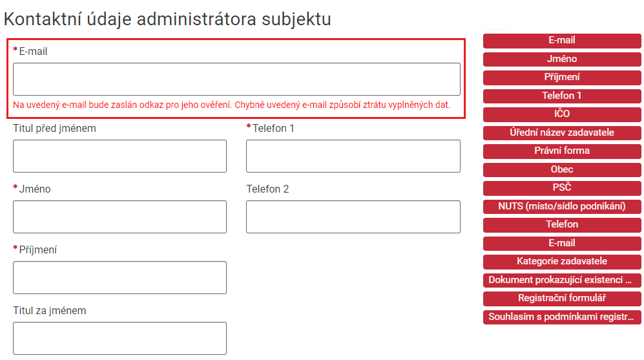644x360 pixels.
Task: Click the red Příjmení button in sidebar
Action: [x=562, y=78]
